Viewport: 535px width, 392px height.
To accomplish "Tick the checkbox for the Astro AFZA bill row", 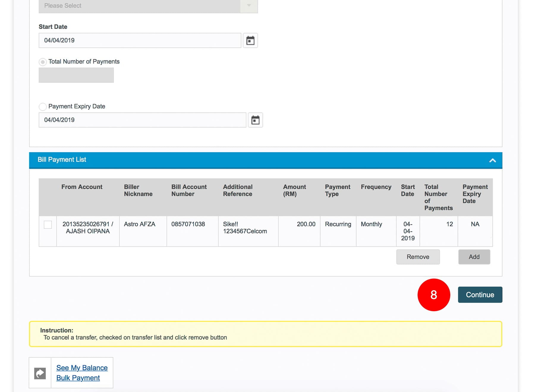I will [x=48, y=225].
